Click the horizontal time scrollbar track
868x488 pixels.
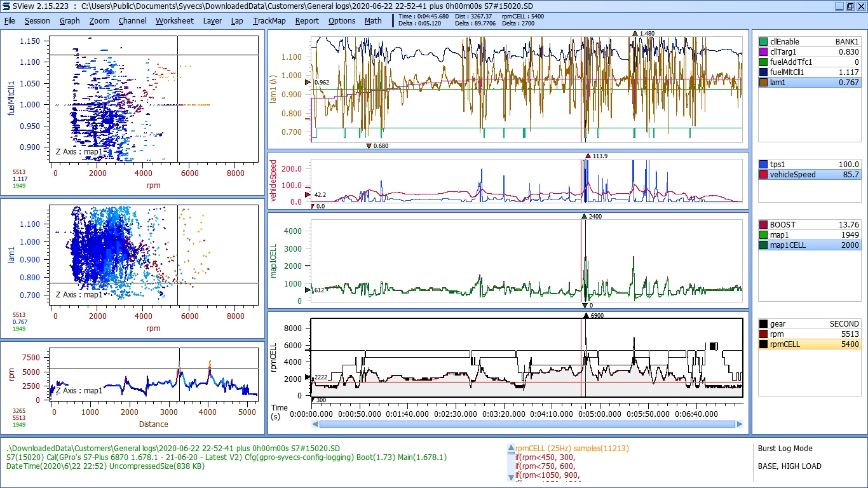point(527,424)
